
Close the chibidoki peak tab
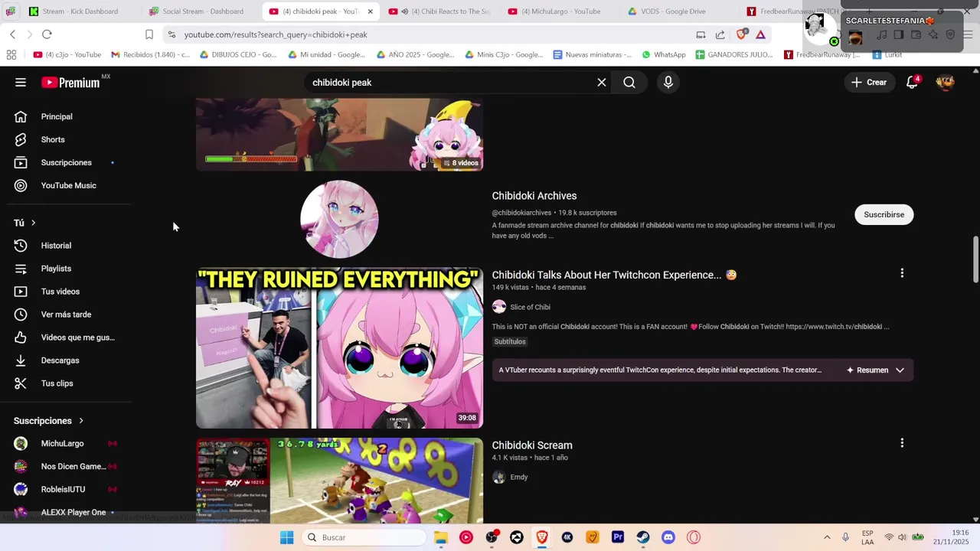(x=370, y=11)
